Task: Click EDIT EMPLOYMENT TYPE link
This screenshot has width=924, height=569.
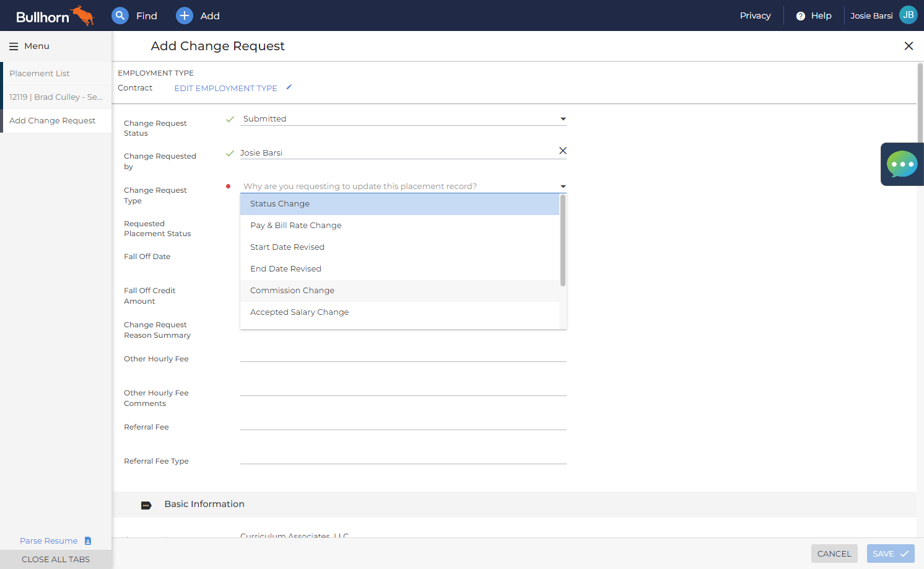Action: tap(225, 88)
